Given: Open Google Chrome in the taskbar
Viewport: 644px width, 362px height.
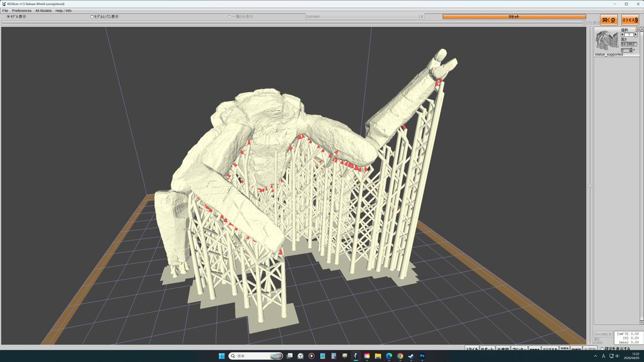Looking at the screenshot, I should [x=400, y=356].
